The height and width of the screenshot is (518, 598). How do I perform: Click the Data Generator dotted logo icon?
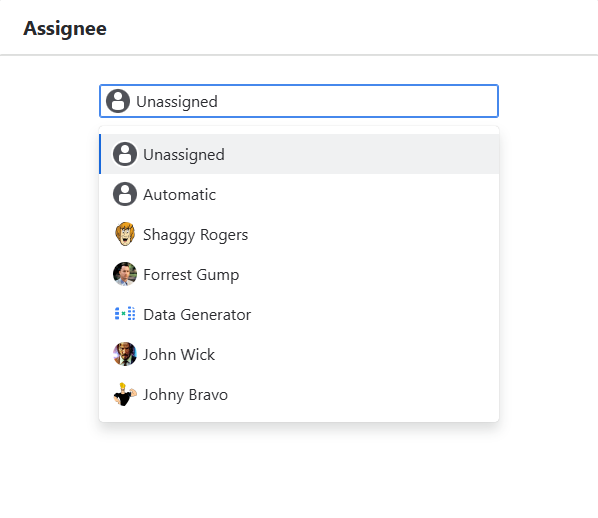125,314
